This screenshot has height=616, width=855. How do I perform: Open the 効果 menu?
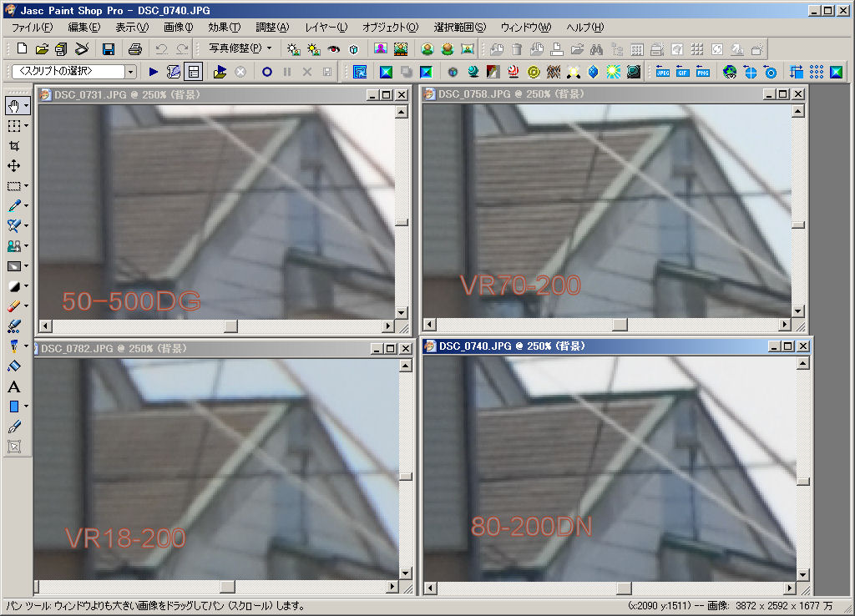(224, 28)
